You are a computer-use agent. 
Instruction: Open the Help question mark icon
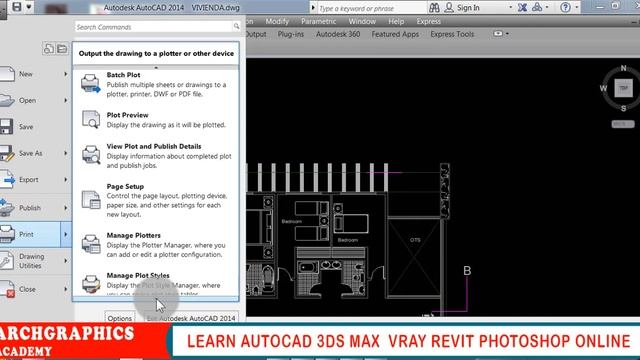tap(565, 7)
